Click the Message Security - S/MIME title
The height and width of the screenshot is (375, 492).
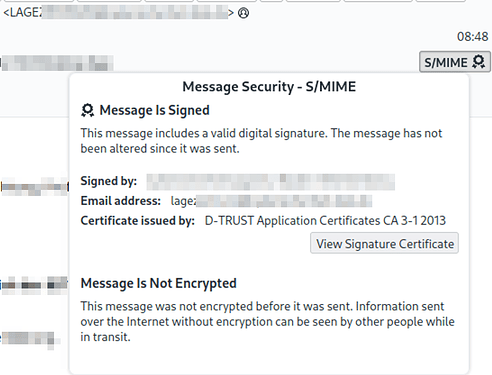(269, 87)
